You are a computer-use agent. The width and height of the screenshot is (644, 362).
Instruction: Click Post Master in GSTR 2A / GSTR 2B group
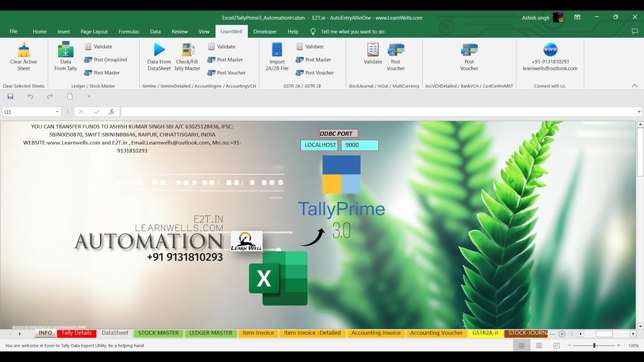pos(313,59)
